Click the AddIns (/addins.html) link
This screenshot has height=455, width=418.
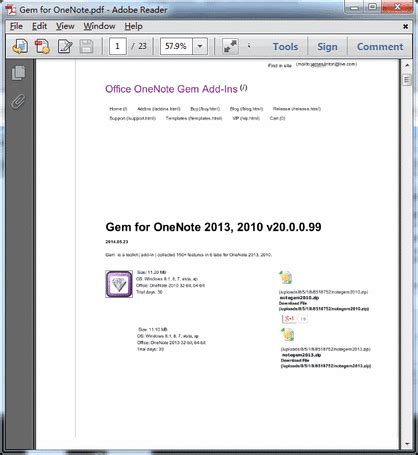pyautogui.click(x=159, y=109)
